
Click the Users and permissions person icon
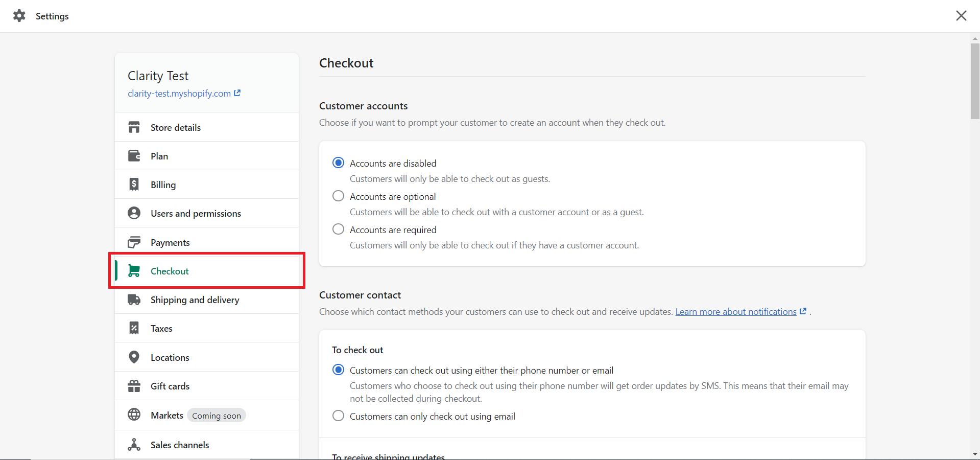[x=134, y=213]
